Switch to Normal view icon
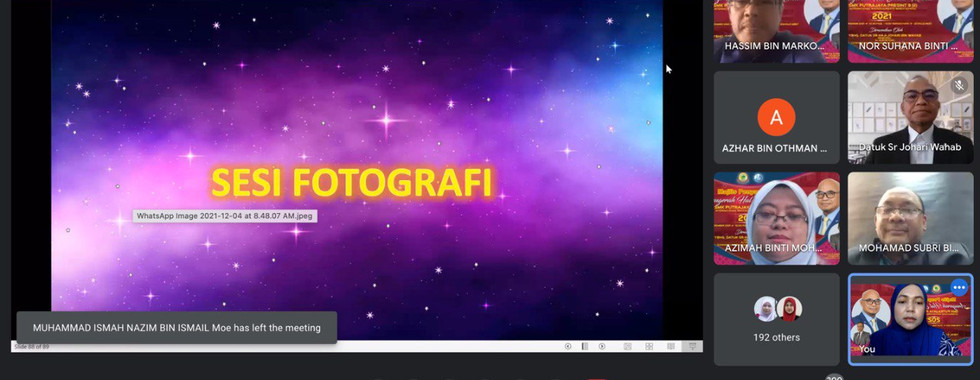Image resolution: width=980 pixels, height=380 pixels. (x=628, y=346)
